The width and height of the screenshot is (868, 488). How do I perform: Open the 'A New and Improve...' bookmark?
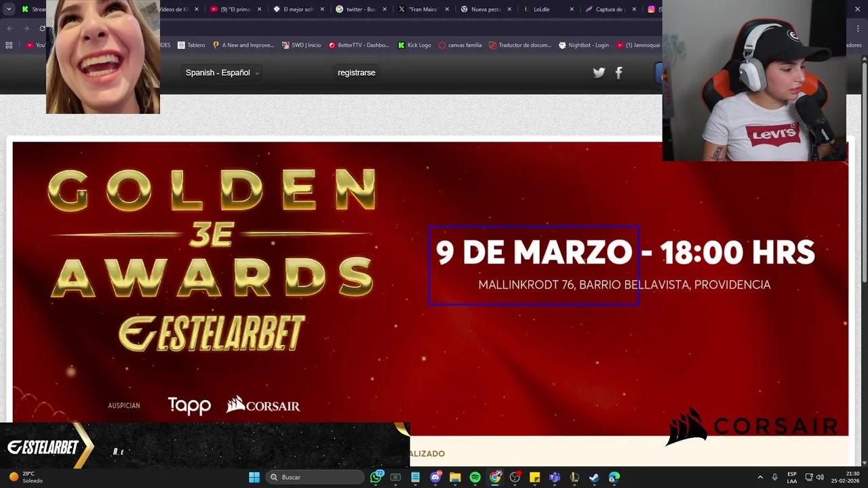(243, 45)
